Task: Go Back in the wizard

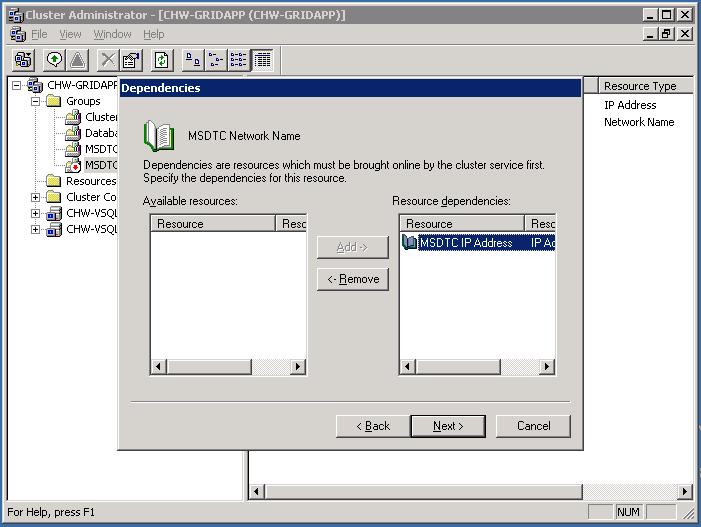Action: [373, 426]
